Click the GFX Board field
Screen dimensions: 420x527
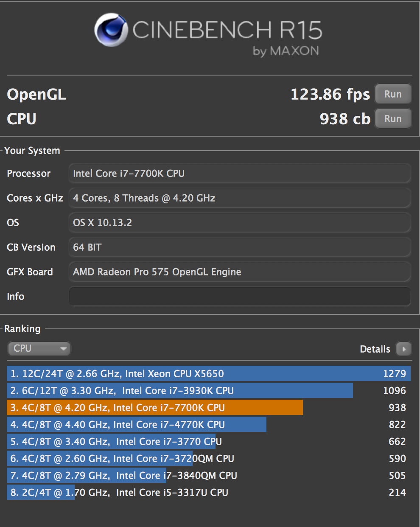(x=239, y=272)
